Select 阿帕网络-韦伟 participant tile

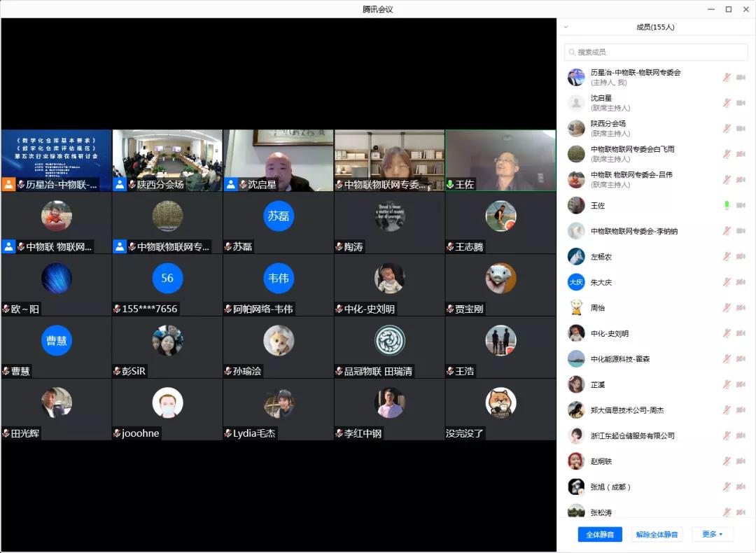coord(278,285)
